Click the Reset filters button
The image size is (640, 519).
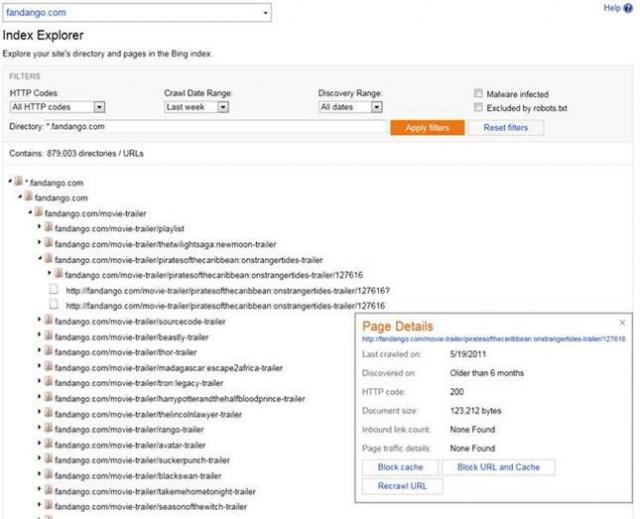click(x=506, y=128)
